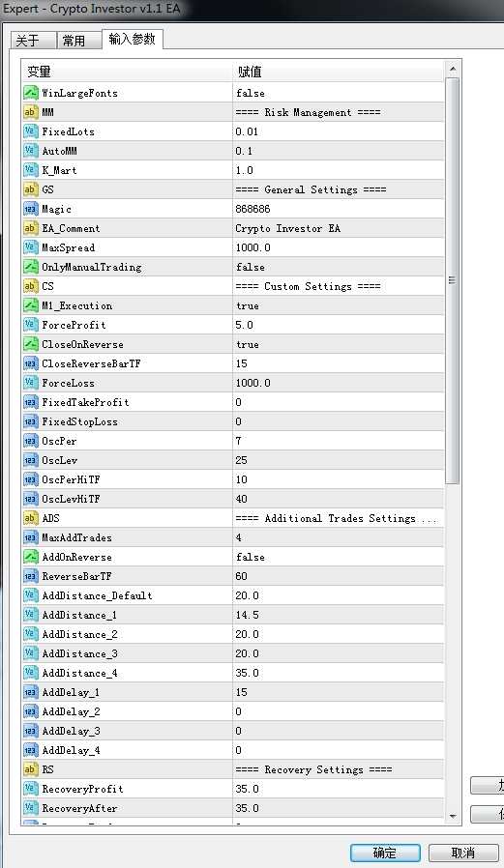
Task: Click the MM string type icon
Action: [30, 112]
